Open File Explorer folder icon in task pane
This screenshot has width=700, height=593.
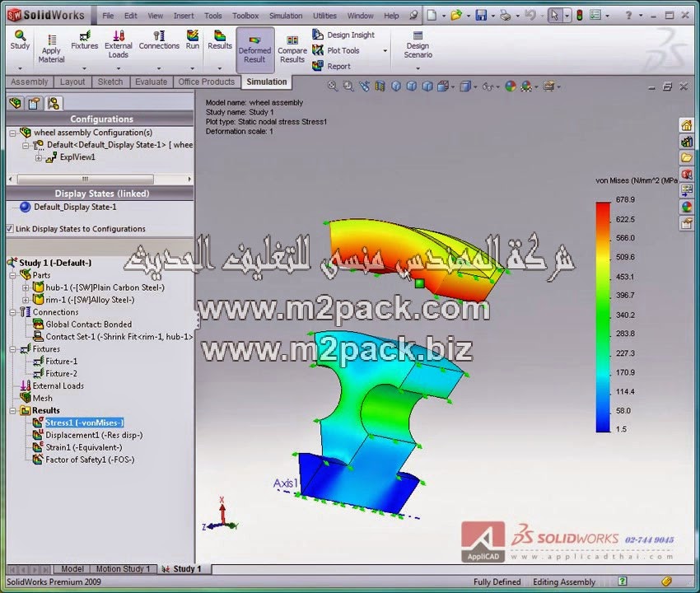pyautogui.click(x=687, y=157)
